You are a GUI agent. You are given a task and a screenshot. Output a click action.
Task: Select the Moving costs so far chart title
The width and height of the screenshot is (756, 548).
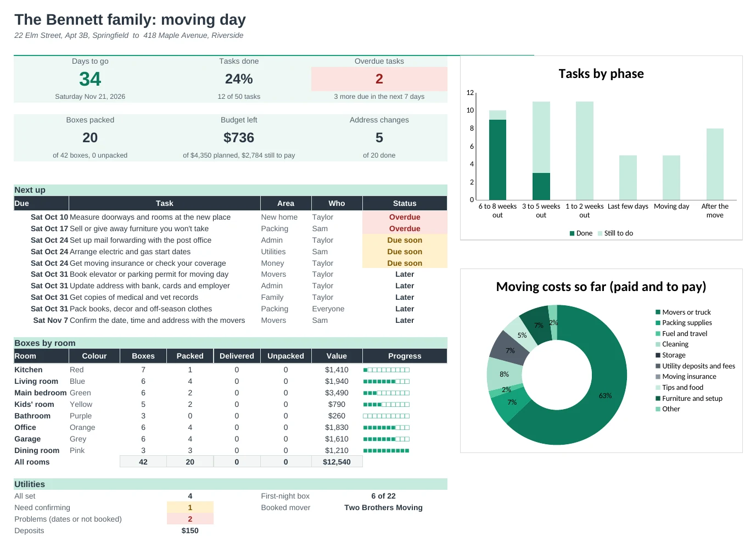click(x=601, y=287)
